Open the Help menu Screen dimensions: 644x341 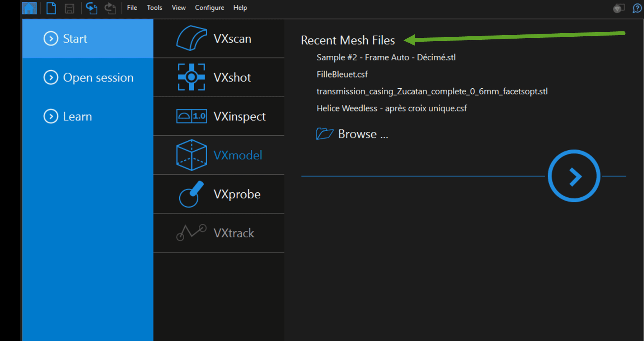240,8
